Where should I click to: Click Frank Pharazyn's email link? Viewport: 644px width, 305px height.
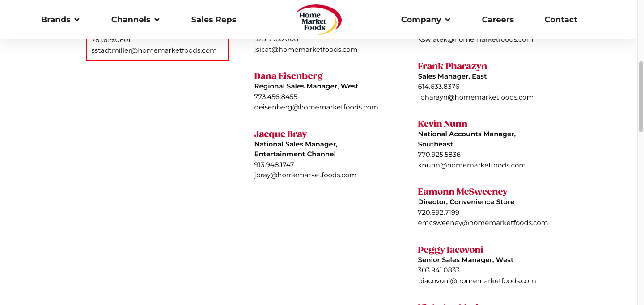point(475,97)
